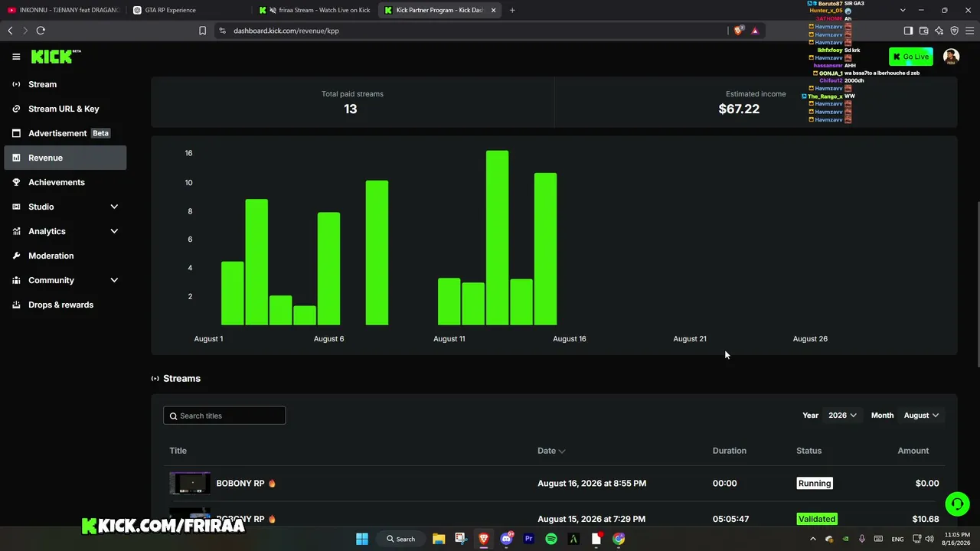
Task: Click the microphone icon in the system tray
Action: [862, 539]
